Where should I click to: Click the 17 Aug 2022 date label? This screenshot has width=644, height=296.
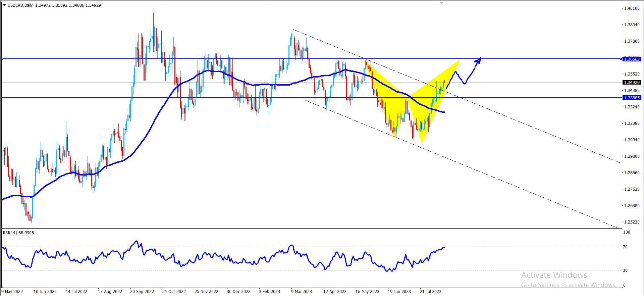pyautogui.click(x=110, y=292)
